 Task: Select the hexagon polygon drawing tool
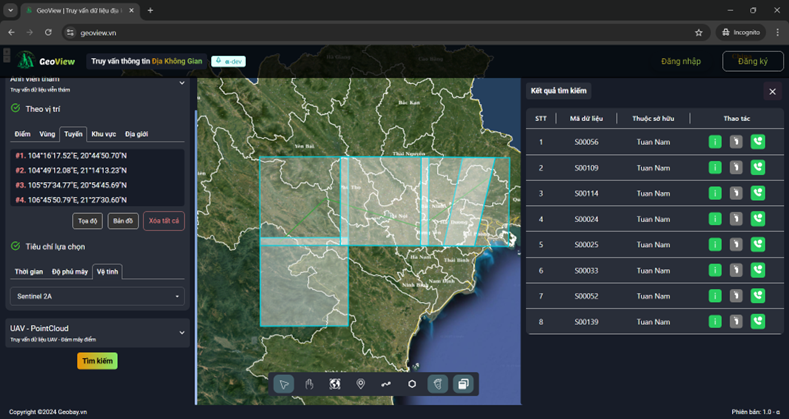(x=412, y=384)
